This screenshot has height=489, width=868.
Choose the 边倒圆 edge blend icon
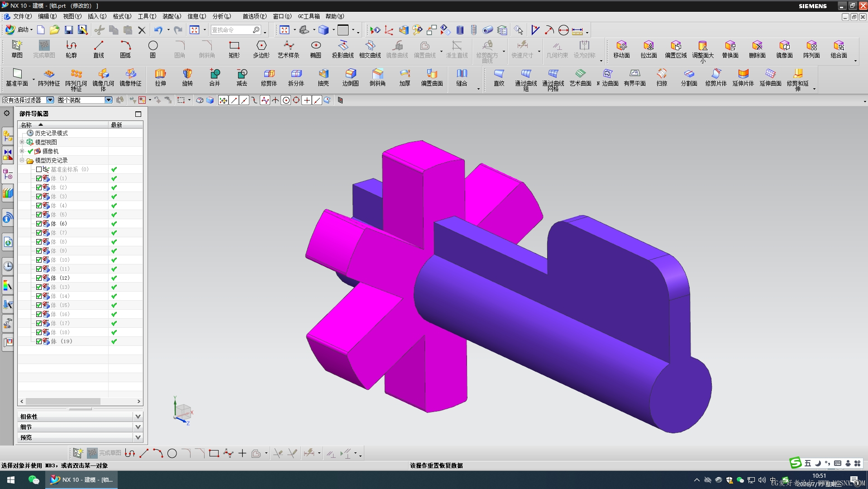click(350, 77)
